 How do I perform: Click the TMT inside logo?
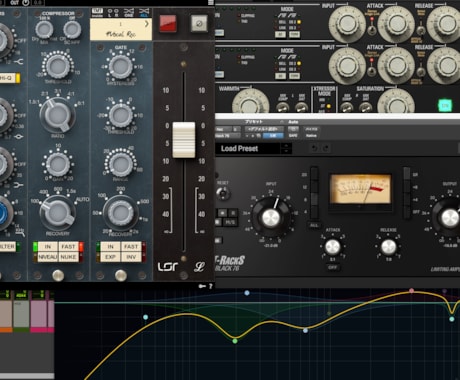coord(97,13)
